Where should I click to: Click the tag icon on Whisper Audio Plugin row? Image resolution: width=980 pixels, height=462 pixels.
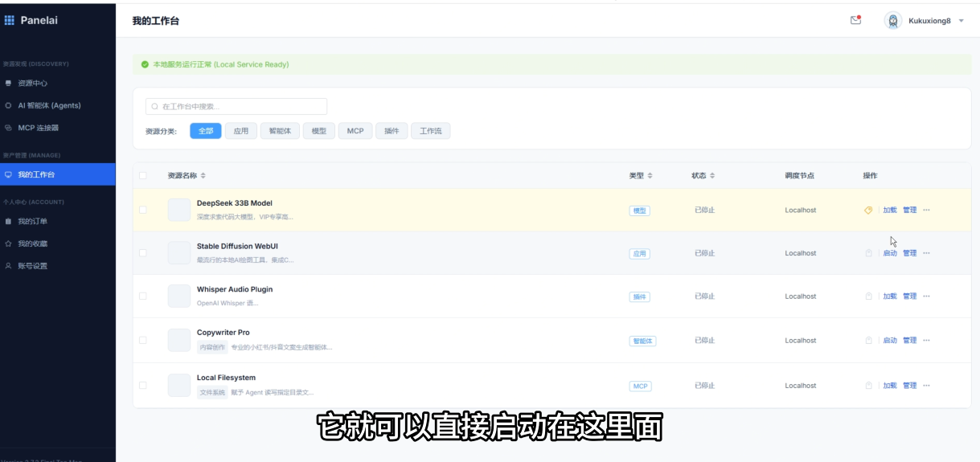868,296
